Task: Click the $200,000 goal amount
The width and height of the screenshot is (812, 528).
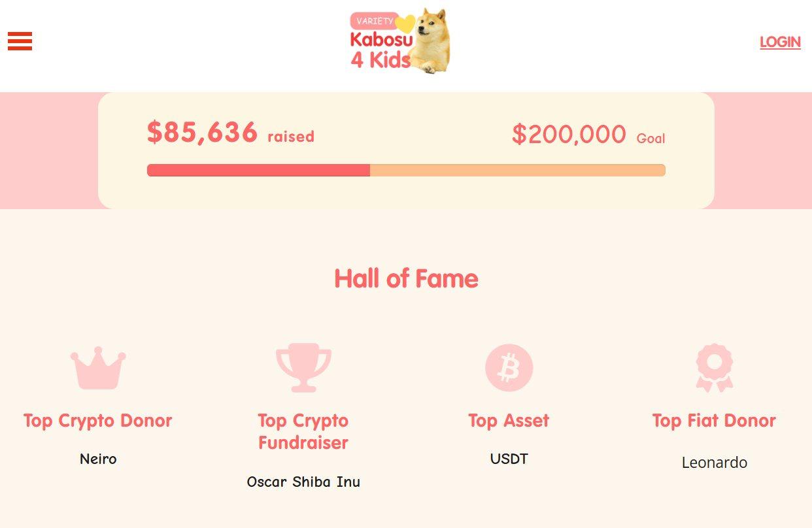Action: [x=569, y=134]
